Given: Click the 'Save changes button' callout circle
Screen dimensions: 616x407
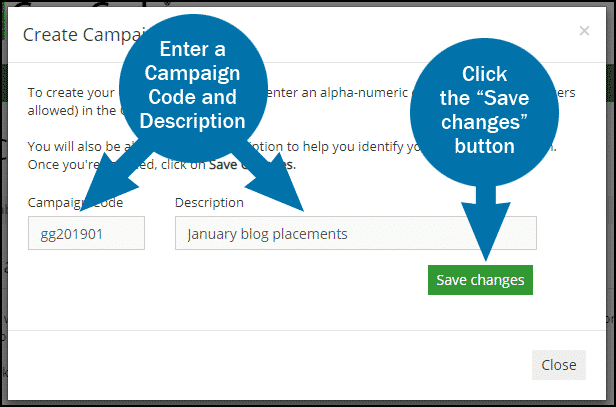Looking at the screenshot, I should [484, 112].
